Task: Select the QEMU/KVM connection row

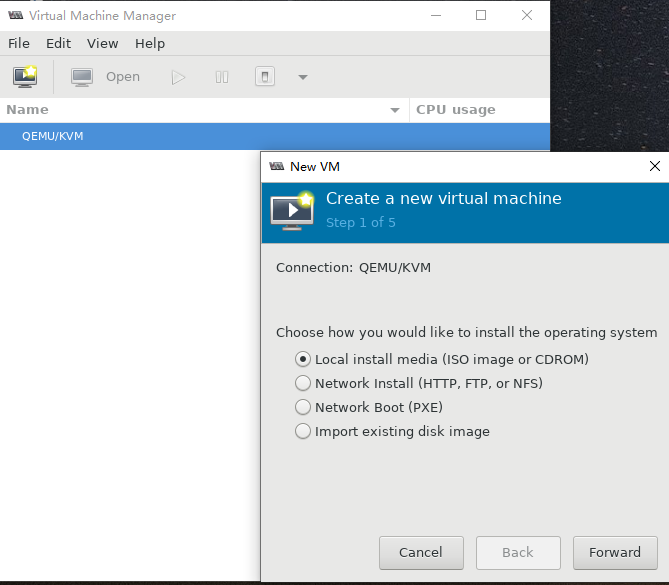Action: coord(275,136)
